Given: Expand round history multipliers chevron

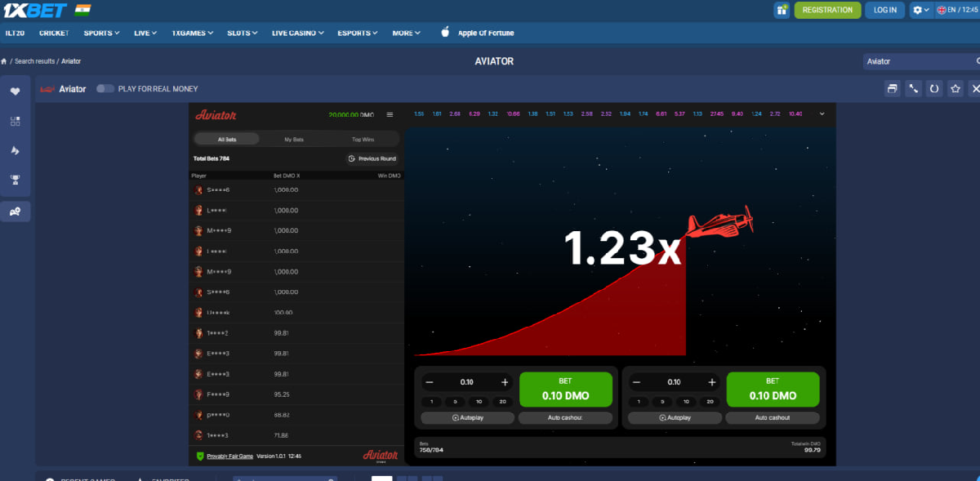Looking at the screenshot, I should [822, 114].
